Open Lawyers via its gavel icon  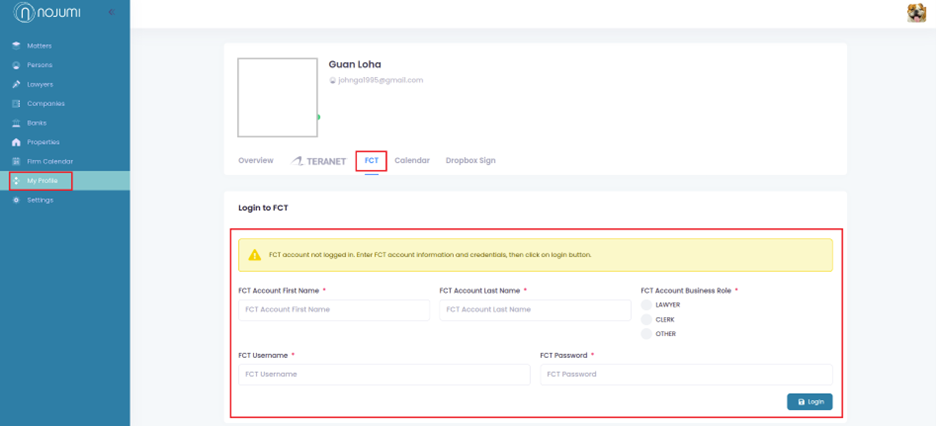[16, 84]
